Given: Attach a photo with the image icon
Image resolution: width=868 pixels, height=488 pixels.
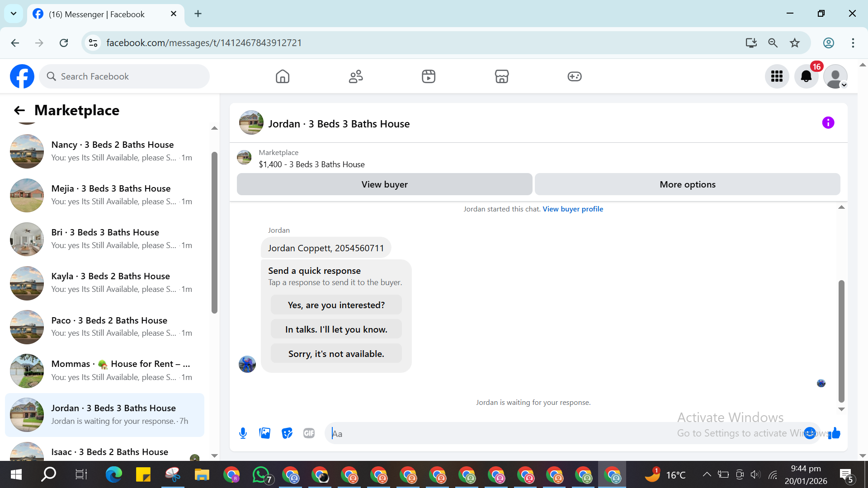Looking at the screenshot, I should click(x=265, y=433).
